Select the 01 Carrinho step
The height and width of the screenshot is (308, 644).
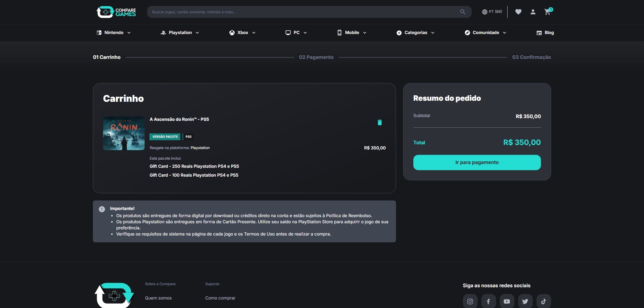coord(107,57)
